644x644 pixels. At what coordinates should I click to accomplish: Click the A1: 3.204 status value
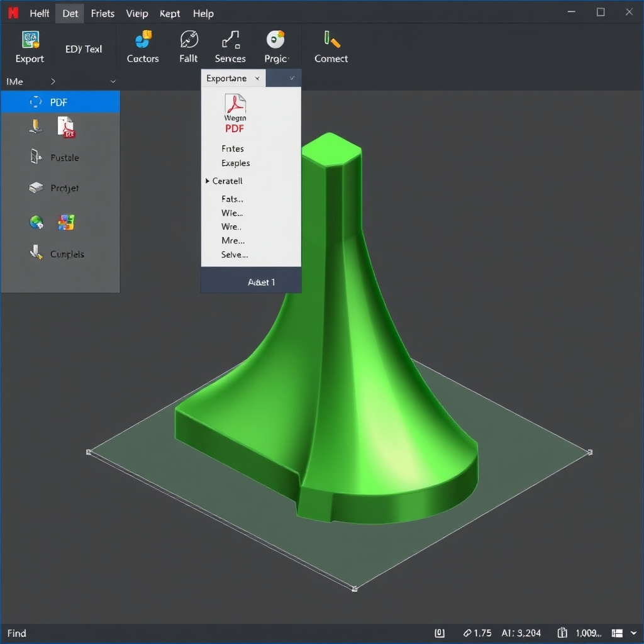(521, 633)
